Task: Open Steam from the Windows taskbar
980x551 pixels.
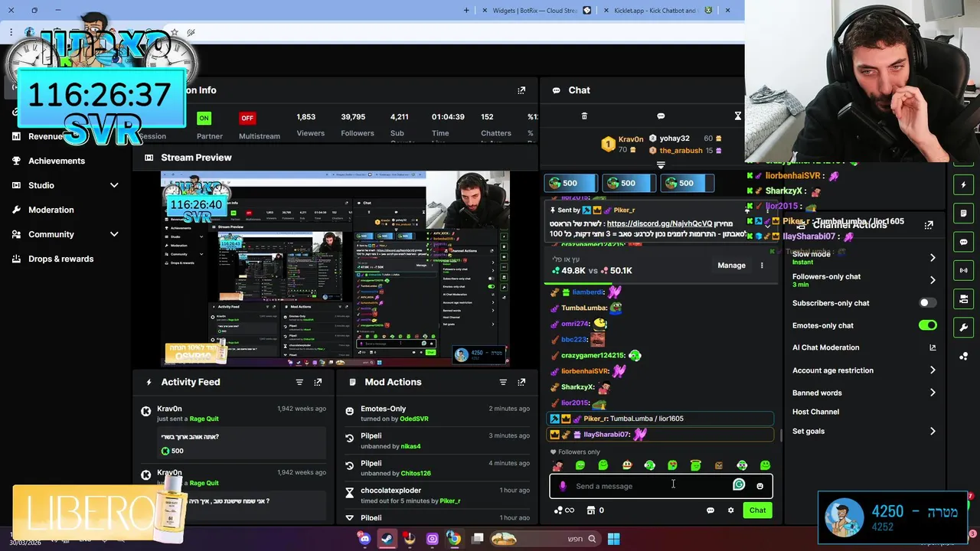Action: pos(387,539)
